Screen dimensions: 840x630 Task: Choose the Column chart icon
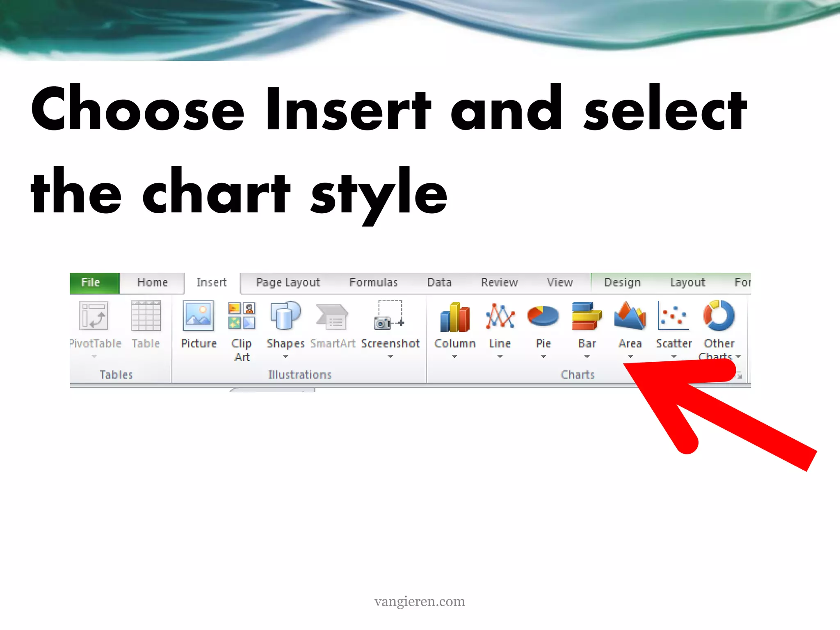454,317
